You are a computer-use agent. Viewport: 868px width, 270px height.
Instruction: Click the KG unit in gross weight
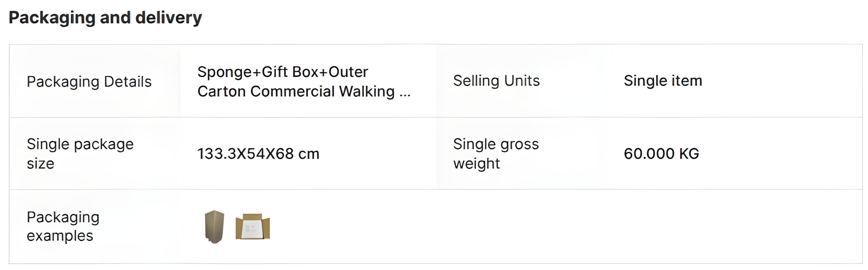pos(689,154)
